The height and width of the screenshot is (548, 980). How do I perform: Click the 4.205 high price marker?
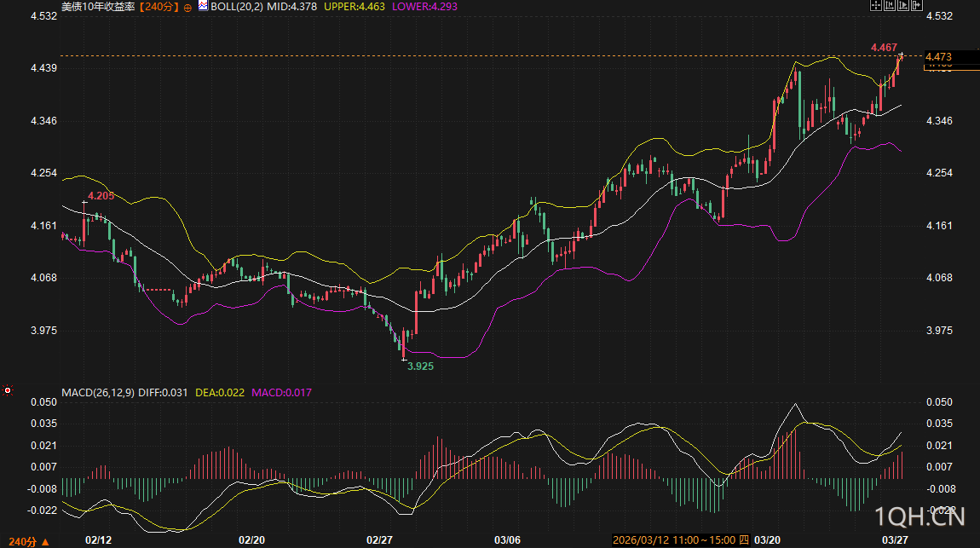click(x=101, y=195)
